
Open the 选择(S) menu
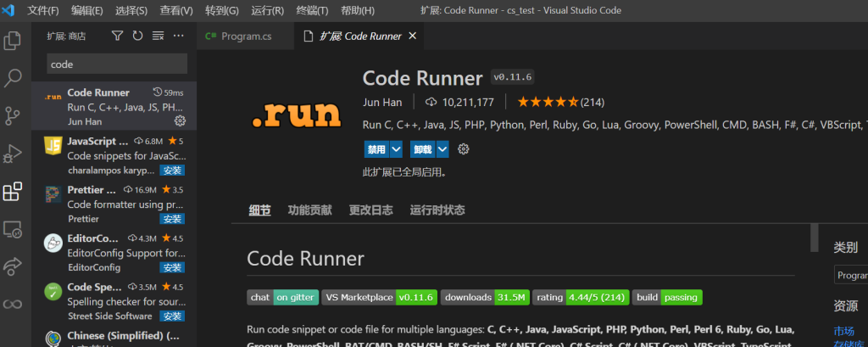point(131,10)
